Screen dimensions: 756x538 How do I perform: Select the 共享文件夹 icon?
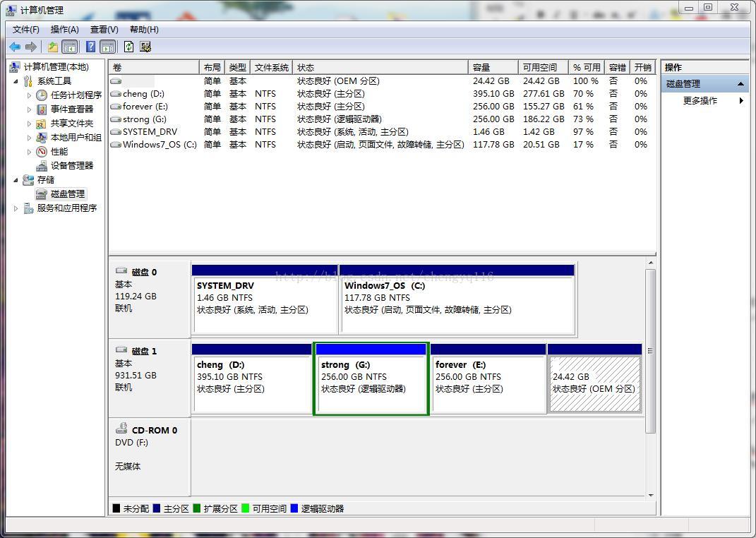[42, 124]
